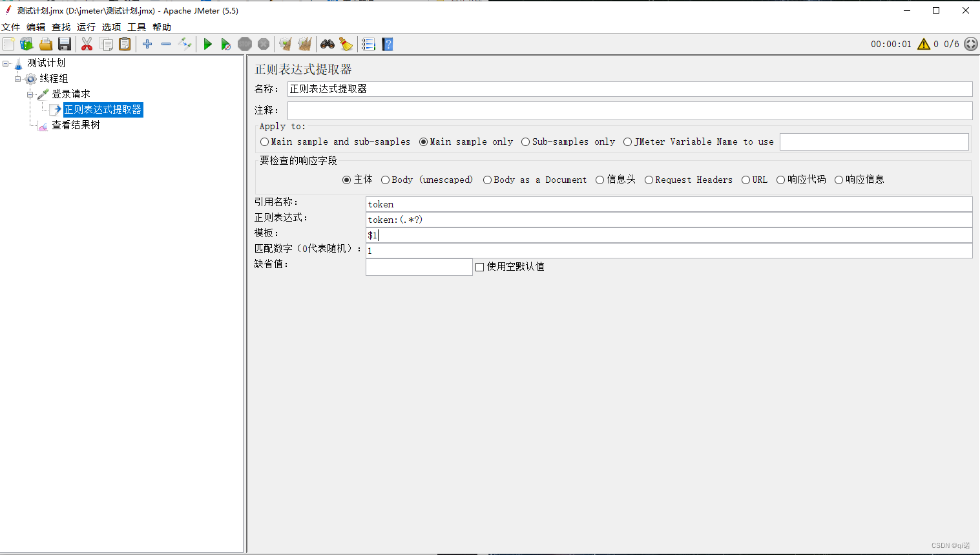Open the Templates icon in toolbar

tap(26, 44)
